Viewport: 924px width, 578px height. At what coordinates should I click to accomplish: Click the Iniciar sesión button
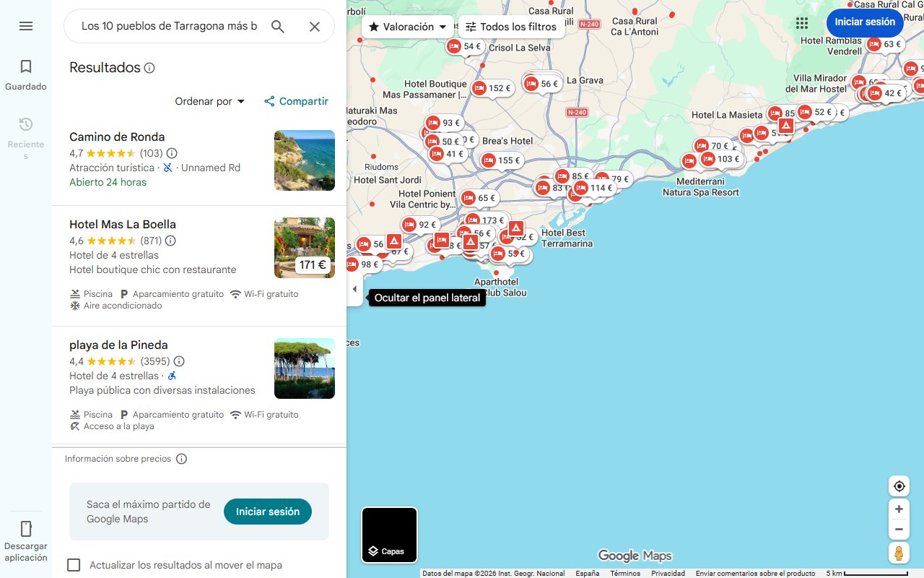pyautogui.click(x=864, y=22)
